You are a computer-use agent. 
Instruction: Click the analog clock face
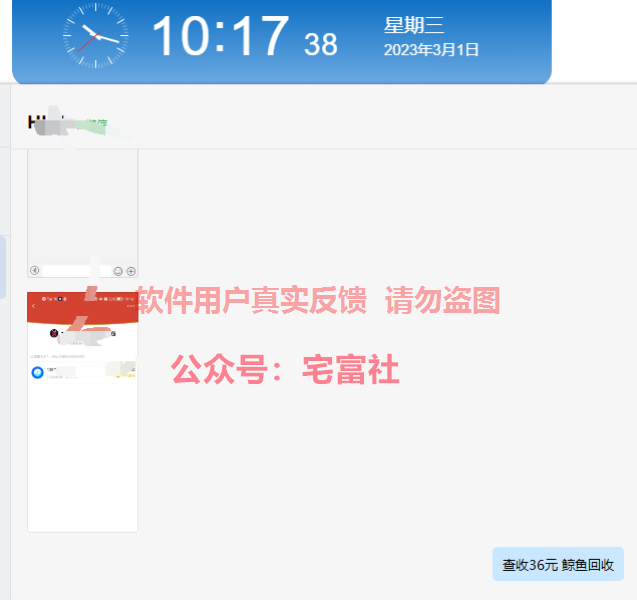tap(96, 36)
